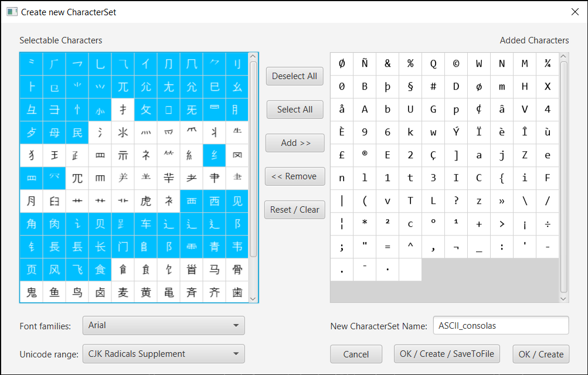588x375 pixels.
Task: Click the division sign ÷ cell
Action: (x=548, y=224)
